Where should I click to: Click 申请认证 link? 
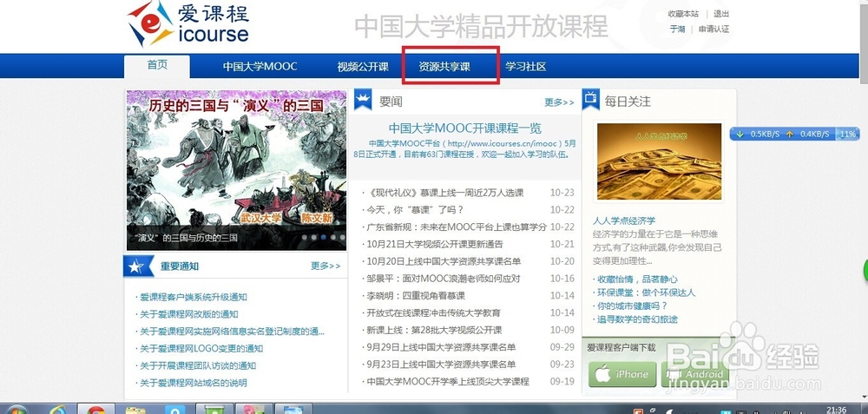[714, 29]
